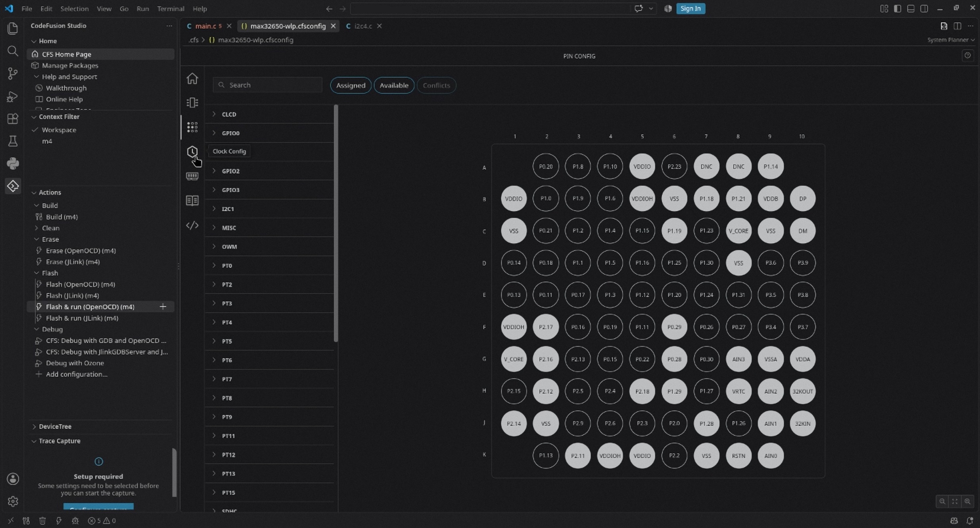
Task: Open the Memory allocation icon
Action: pos(192,176)
